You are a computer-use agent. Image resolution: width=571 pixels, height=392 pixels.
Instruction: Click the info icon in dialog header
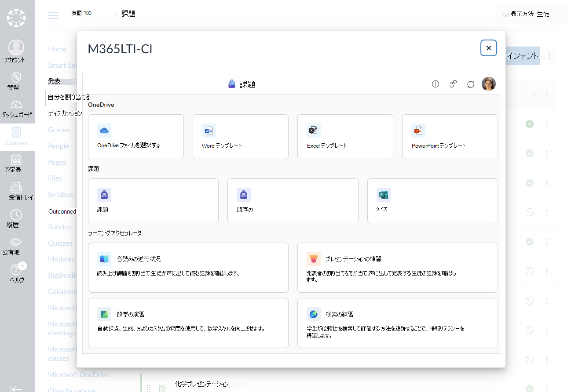[436, 84]
